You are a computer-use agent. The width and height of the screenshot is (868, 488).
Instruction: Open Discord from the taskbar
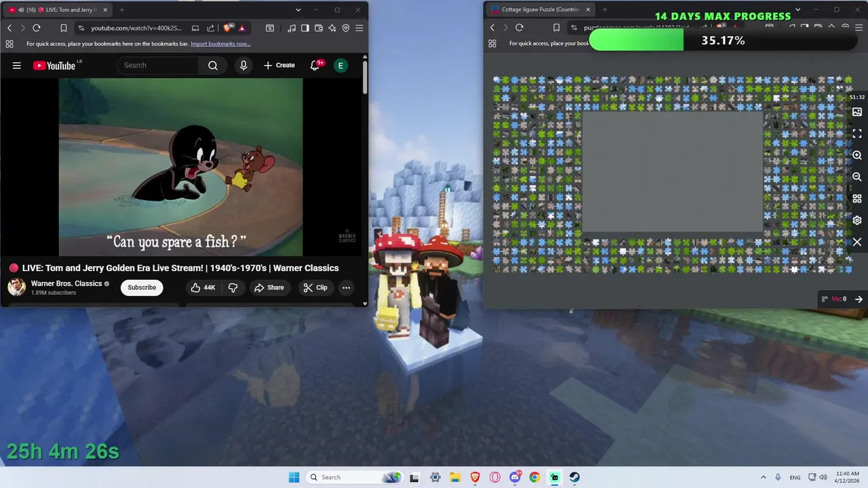coord(515,477)
